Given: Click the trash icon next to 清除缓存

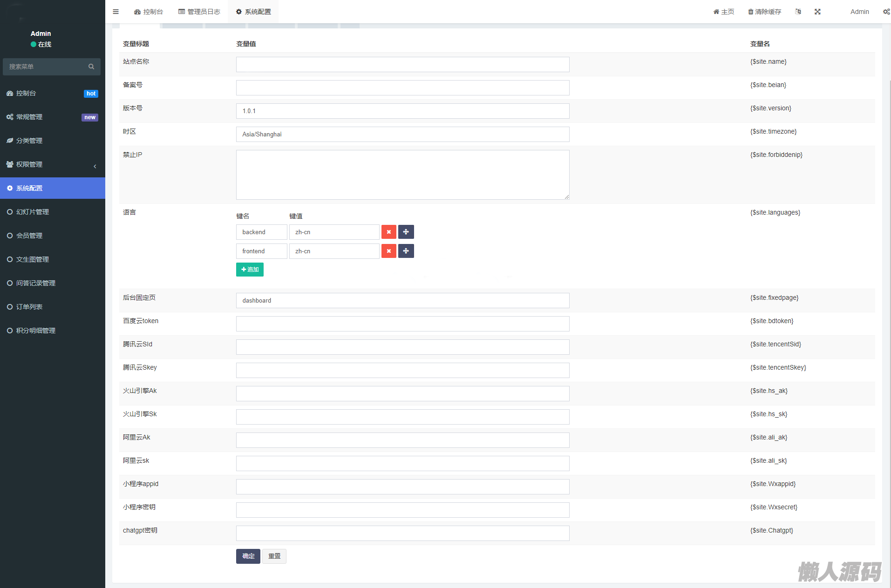Looking at the screenshot, I should click(751, 12).
